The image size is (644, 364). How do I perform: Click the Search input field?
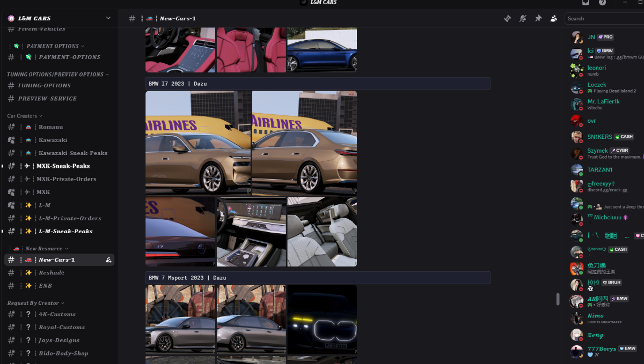(604, 18)
